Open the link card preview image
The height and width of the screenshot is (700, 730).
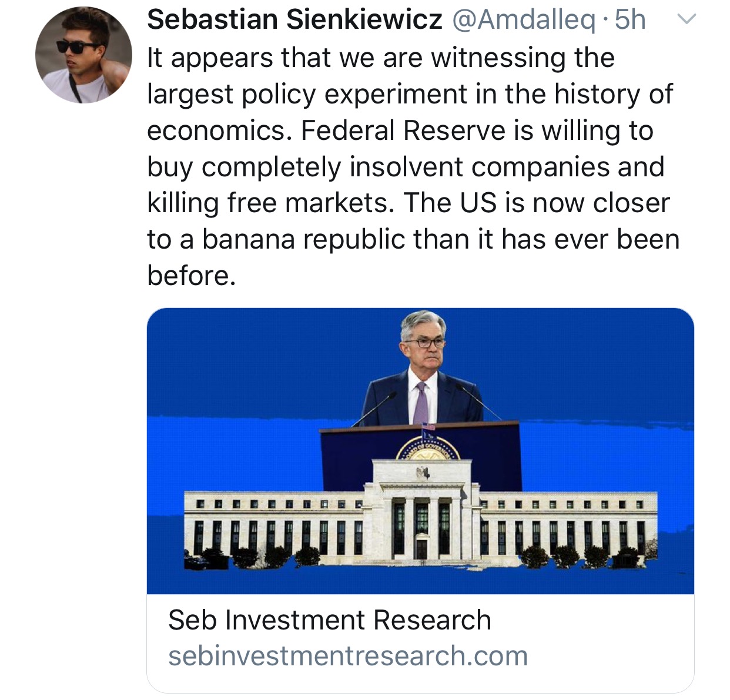click(420, 450)
